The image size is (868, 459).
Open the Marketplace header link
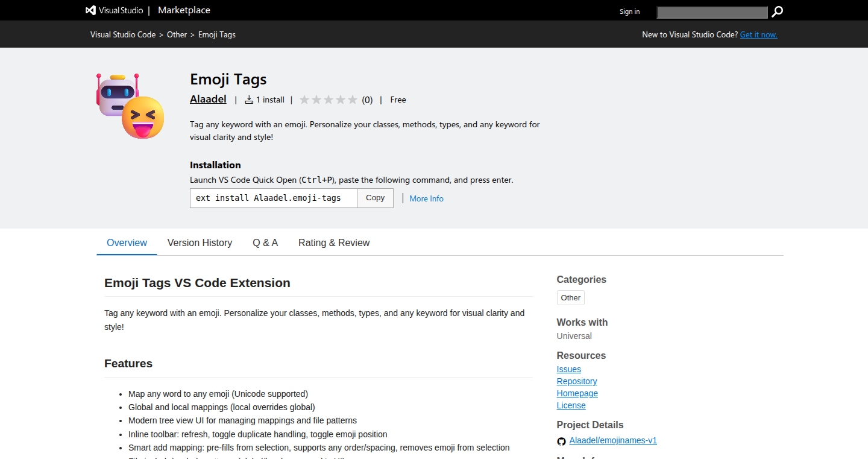point(184,10)
